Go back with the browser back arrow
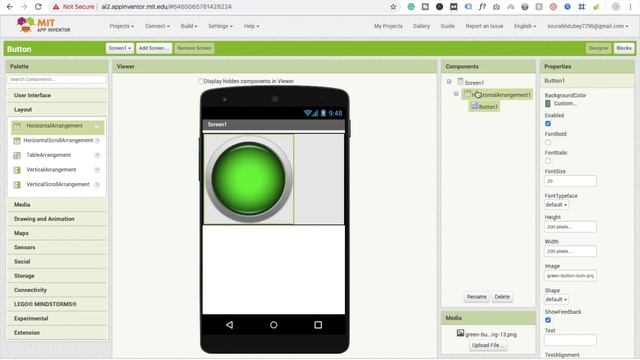This screenshot has height=360, width=640. pyautogui.click(x=10, y=7)
